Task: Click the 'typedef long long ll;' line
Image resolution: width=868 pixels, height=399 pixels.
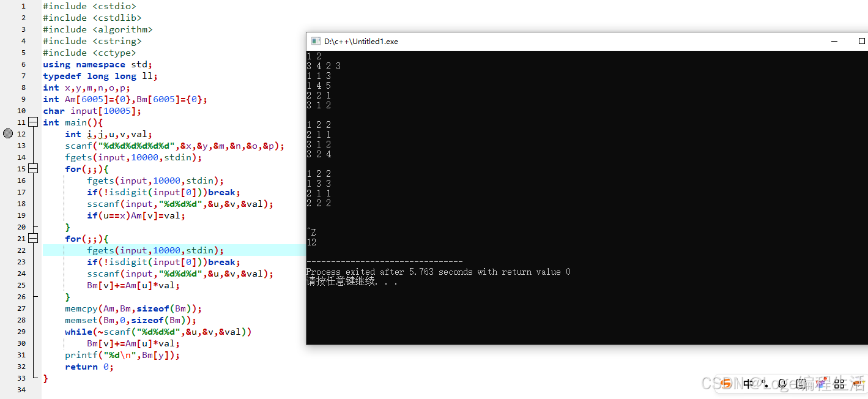Action: [100, 76]
